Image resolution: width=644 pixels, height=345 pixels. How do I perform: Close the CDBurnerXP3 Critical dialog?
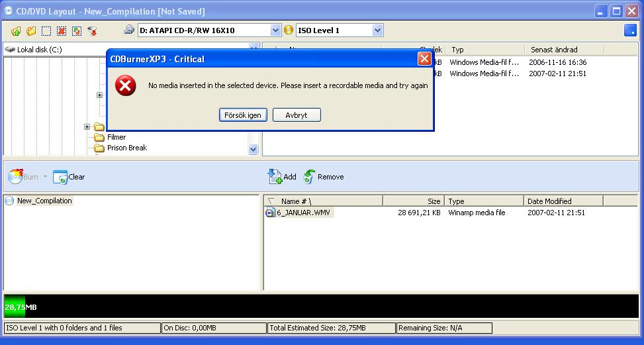pos(424,59)
